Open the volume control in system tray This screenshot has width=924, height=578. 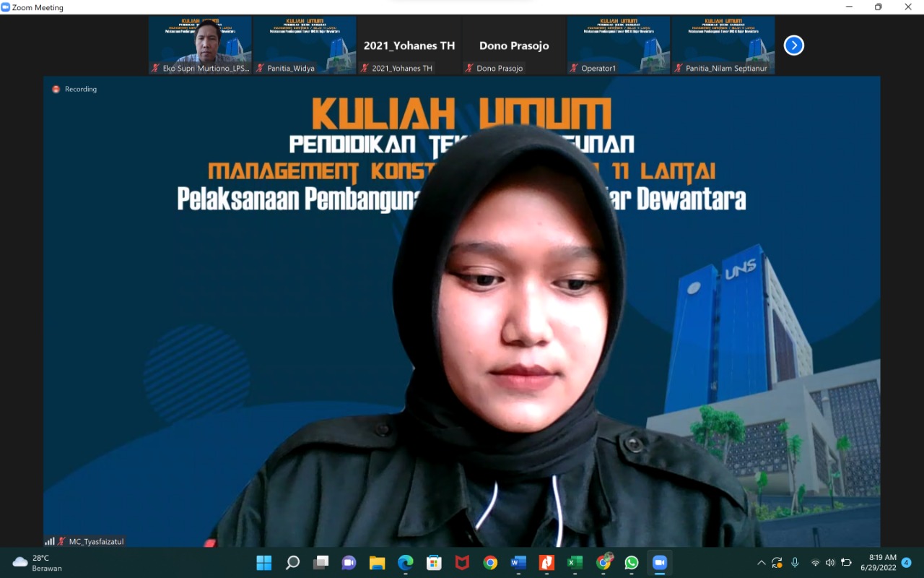point(830,563)
